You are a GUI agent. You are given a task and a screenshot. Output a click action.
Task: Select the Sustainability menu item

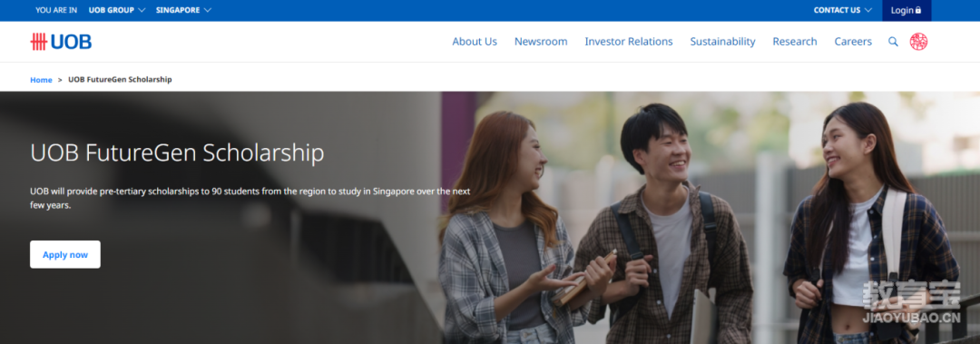[722, 42]
